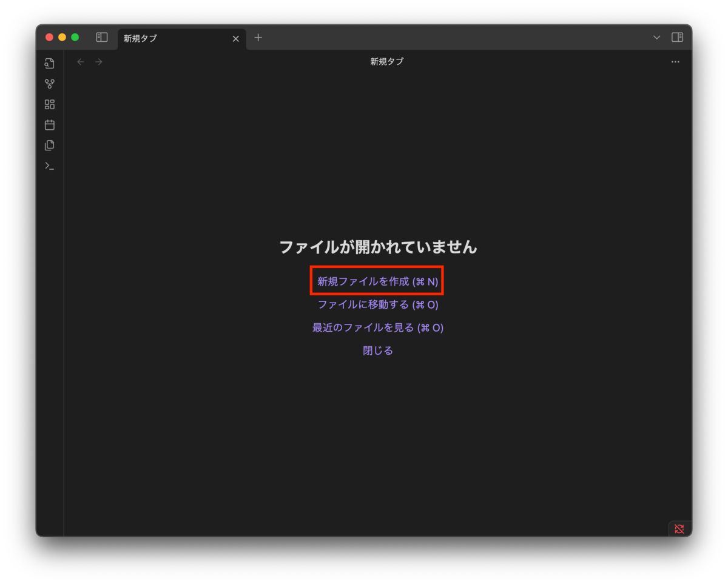
Task: Click the 閉じる link
Action: pyautogui.click(x=378, y=351)
